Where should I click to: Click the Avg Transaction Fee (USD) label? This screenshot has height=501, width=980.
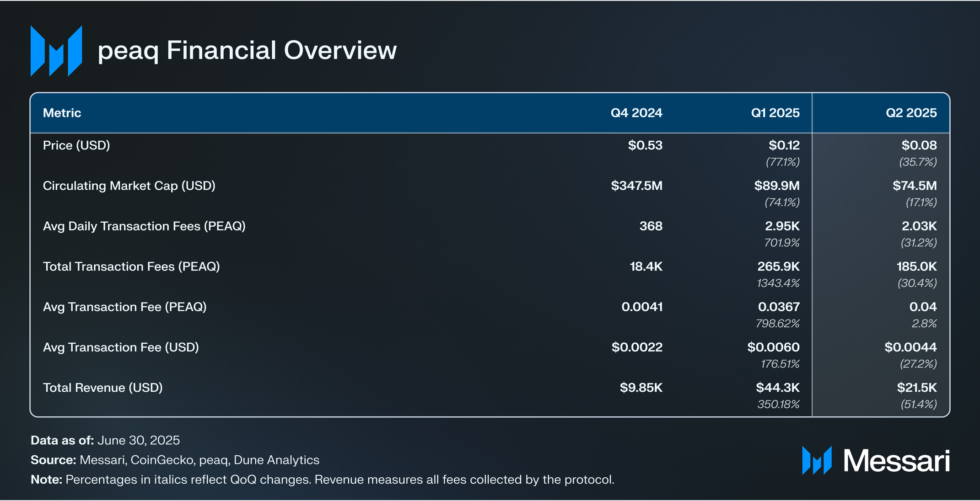tap(121, 347)
